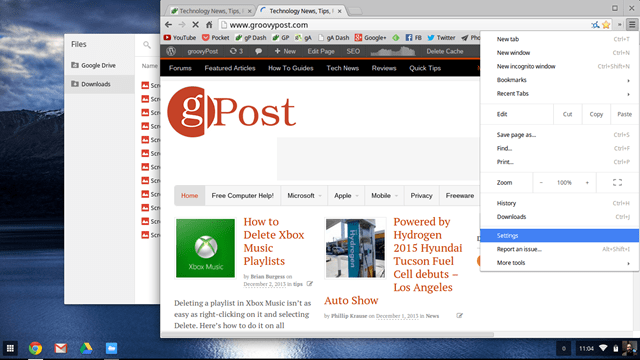The width and height of the screenshot is (640, 360).
Task: Open How to Delete Xbox Music Playlists
Action: (x=274, y=241)
